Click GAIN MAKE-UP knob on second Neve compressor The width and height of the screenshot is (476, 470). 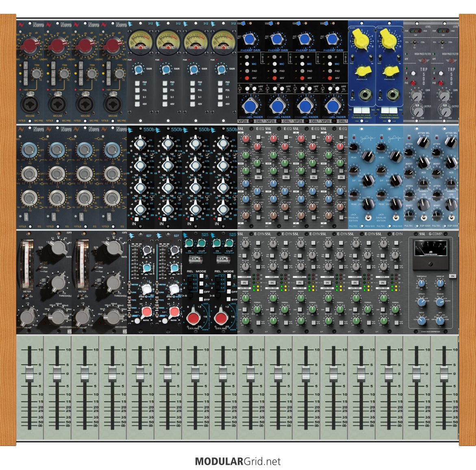click(x=83, y=316)
